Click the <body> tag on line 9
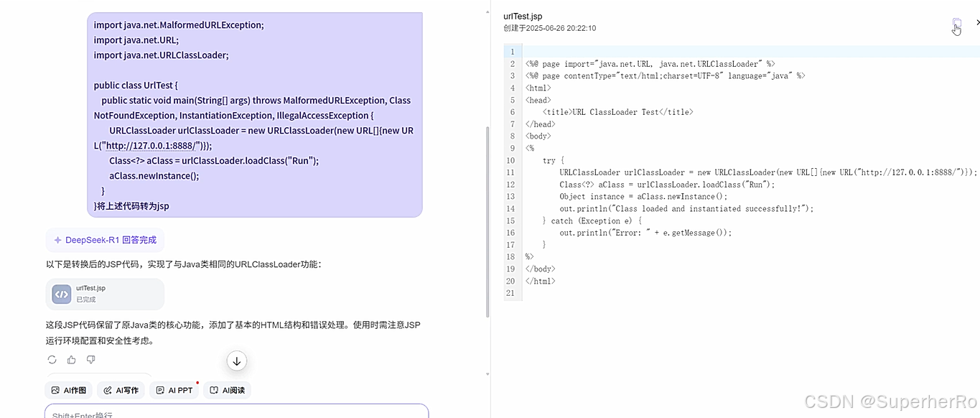The width and height of the screenshot is (980, 418). [x=538, y=136]
